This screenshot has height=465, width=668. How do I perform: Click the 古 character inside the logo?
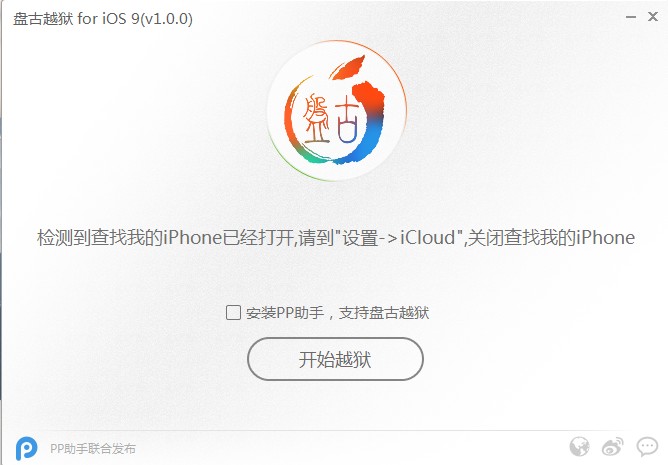pyautogui.click(x=348, y=118)
